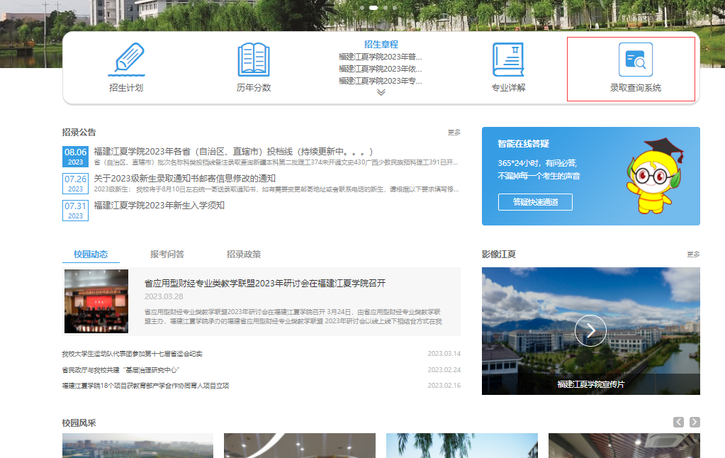Image resolution: width=725 pixels, height=458 pixels.
Task: Click the 专业详解 icon
Action: click(x=508, y=60)
